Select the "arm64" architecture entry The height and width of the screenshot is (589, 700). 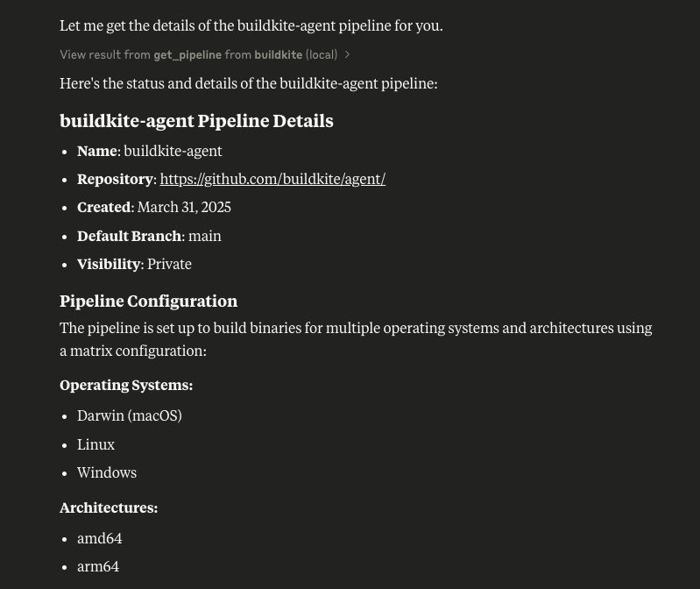tap(98, 566)
